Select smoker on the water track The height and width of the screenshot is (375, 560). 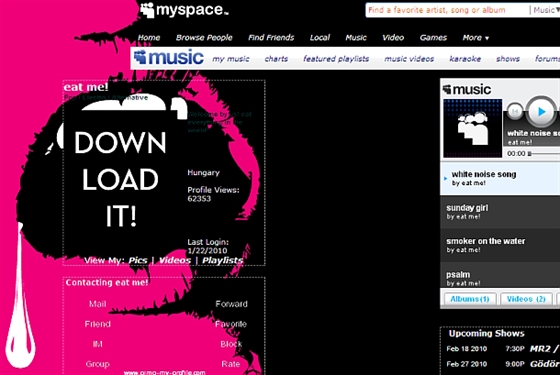point(500,245)
